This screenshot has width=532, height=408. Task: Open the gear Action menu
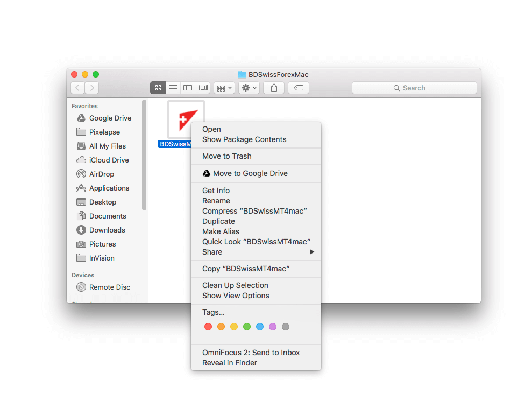tap(249, 88)
